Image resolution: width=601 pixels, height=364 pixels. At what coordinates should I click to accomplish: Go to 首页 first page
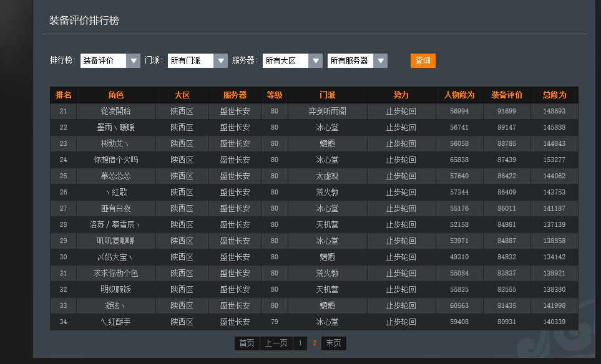point(247,343)
